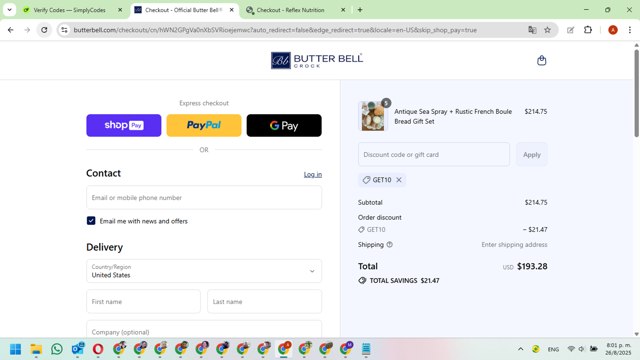Open Chrome three-dot menu
The image size is (640, 360).
click(630, 30)
